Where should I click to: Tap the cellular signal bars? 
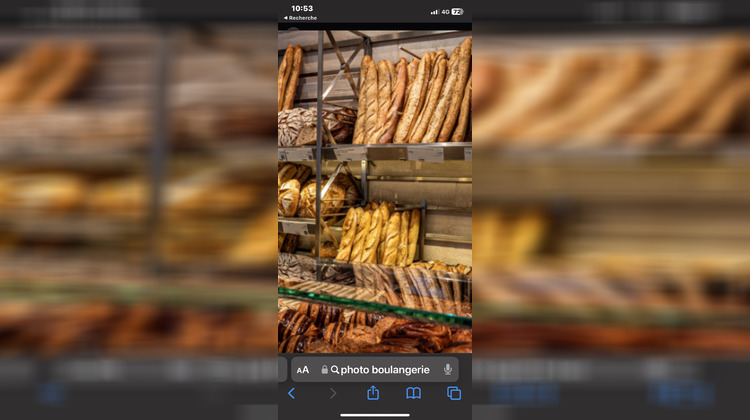point(435,12)
